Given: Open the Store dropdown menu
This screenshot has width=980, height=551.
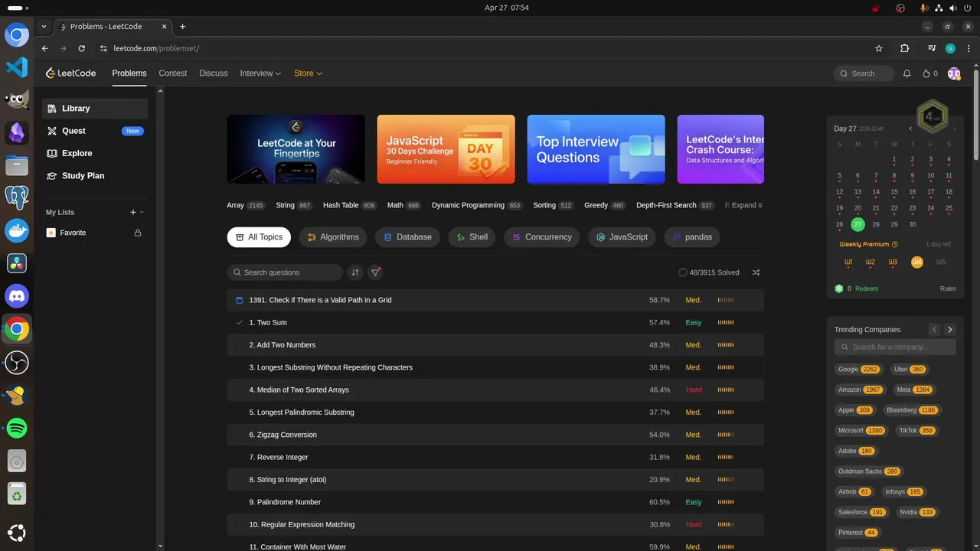Looking at the screenshot, I should (308, 73).
